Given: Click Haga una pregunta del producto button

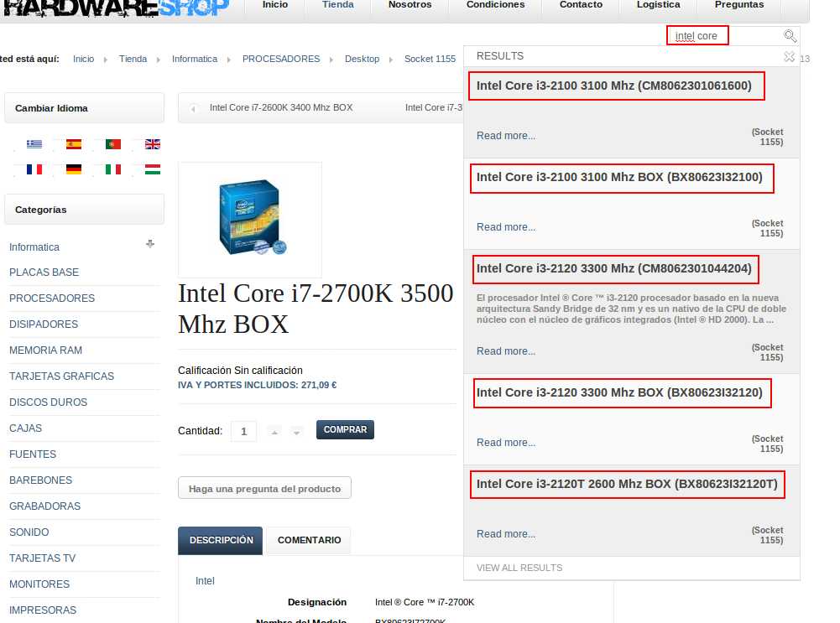Looking at the screenshot, I should tap(264, 488).
